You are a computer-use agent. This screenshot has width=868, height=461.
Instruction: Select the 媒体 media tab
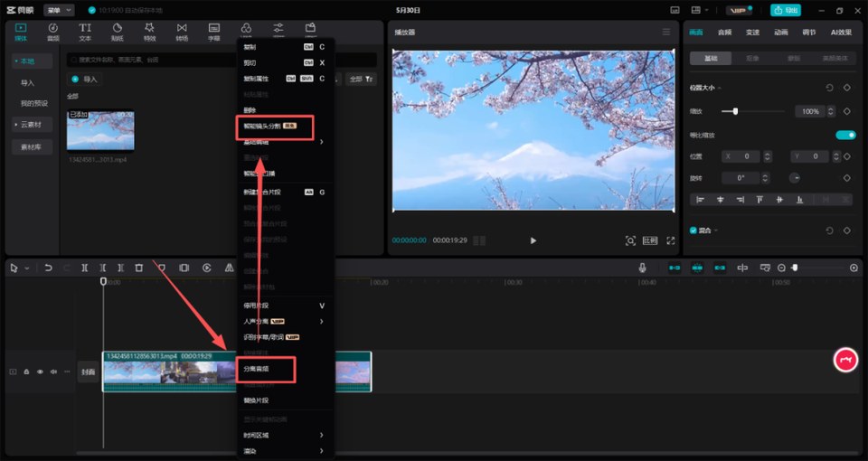tap(21, 33)
